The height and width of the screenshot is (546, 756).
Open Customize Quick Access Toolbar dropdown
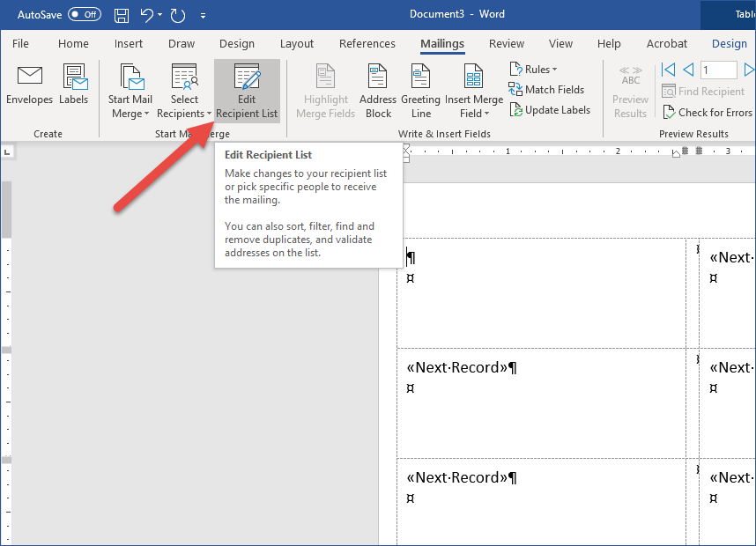pos(203,16)
